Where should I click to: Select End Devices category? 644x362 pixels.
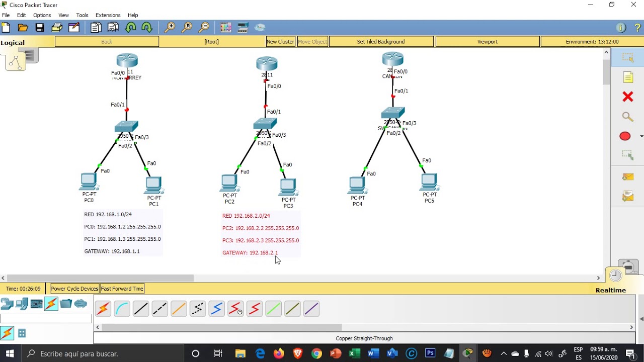[22, 304]
